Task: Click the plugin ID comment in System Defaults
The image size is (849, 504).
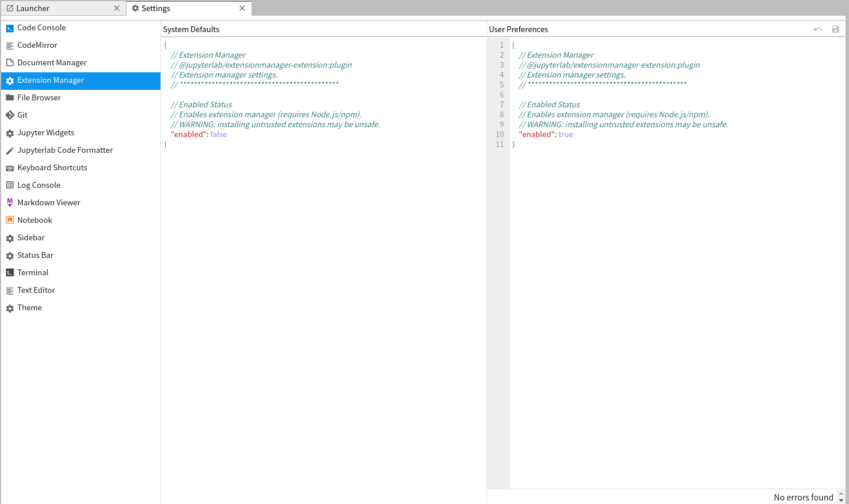Action: click(261, 65)
